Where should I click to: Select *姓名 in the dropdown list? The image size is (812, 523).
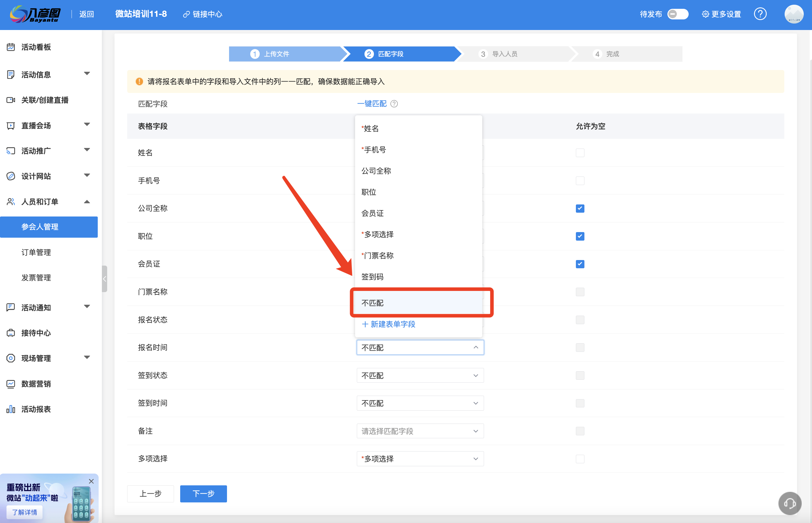pos(418,128)
